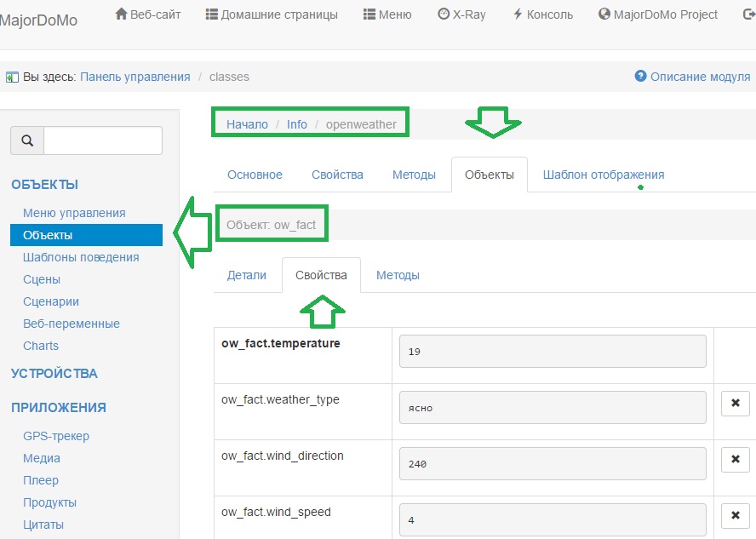Click the ow_fact.wind_speed value field
756x539 pixels.
click(x=553, y=519)
